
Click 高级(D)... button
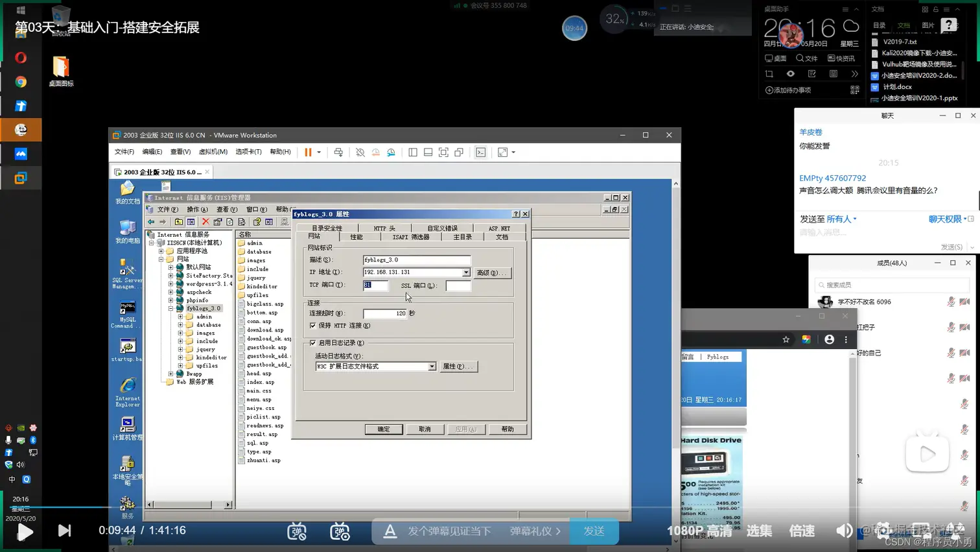pos(492,272)
